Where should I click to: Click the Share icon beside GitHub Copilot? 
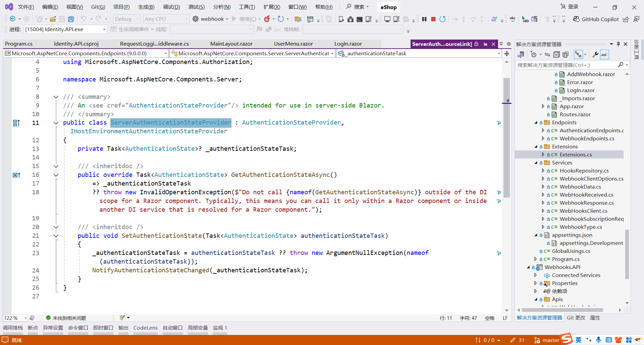pos(626,19)
